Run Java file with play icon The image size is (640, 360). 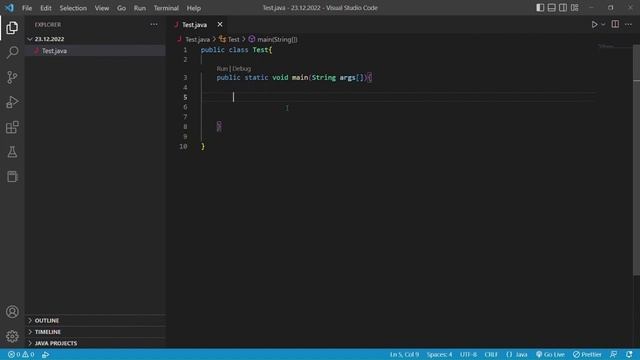(594, 24)
